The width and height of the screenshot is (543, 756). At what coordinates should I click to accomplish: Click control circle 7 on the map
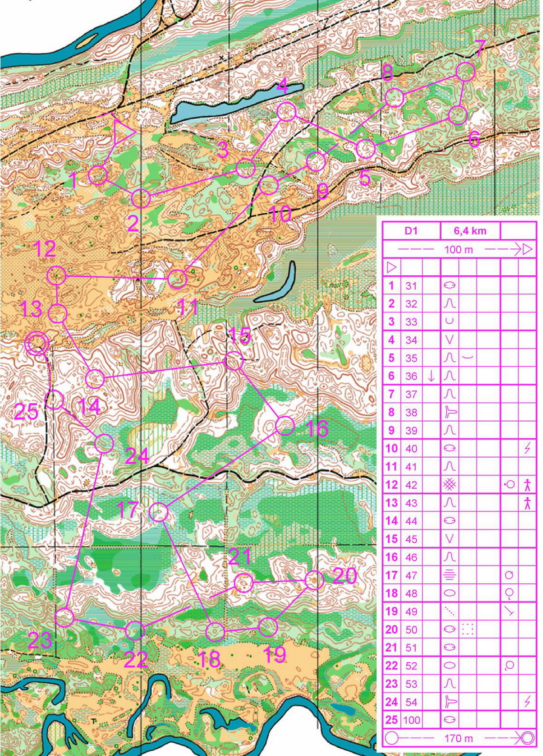pyautogui.click(x=465, y=72)
